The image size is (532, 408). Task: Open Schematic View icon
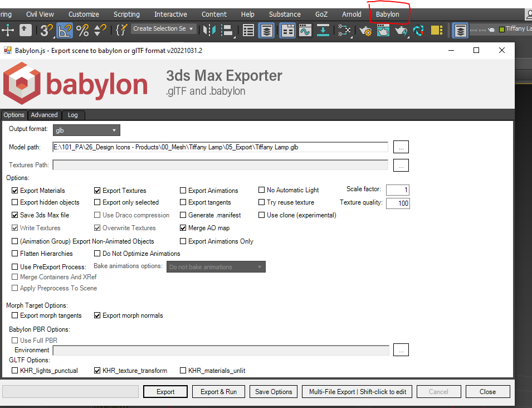tap(345, 30)
